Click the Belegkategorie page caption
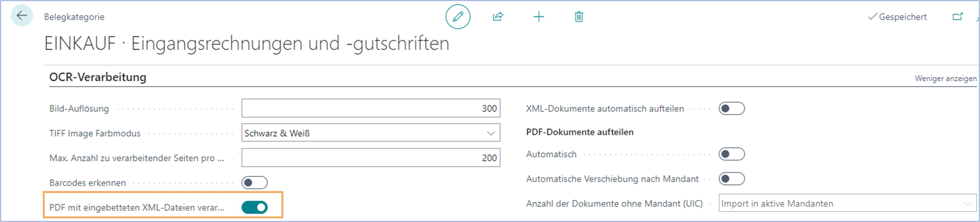Image resolution: width=980 pixels, height=222 pixels. tap(74, 17)
